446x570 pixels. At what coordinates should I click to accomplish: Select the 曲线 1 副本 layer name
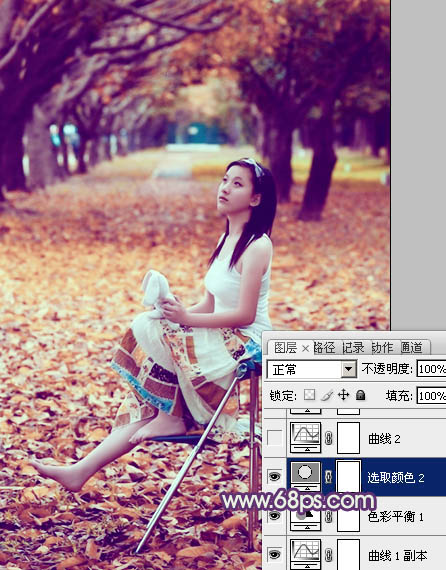coord(398,555)
